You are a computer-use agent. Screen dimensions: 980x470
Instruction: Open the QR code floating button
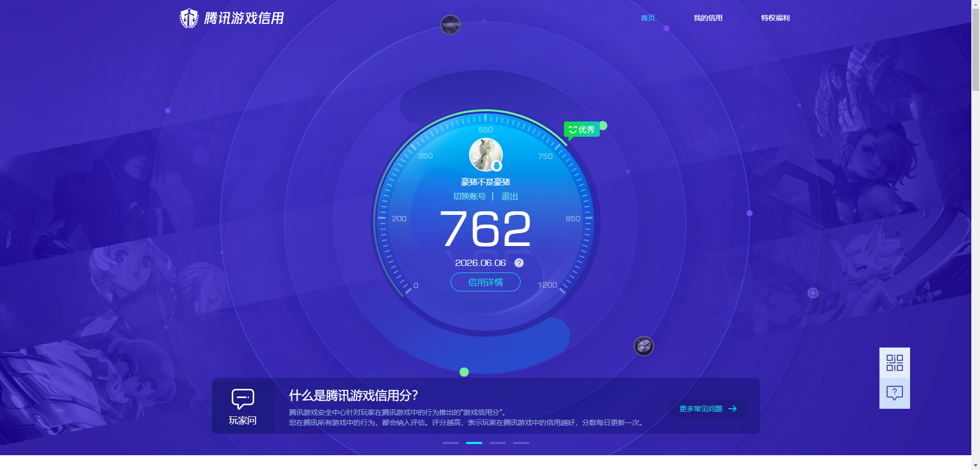pyautogui.click(x=895, y=363)
